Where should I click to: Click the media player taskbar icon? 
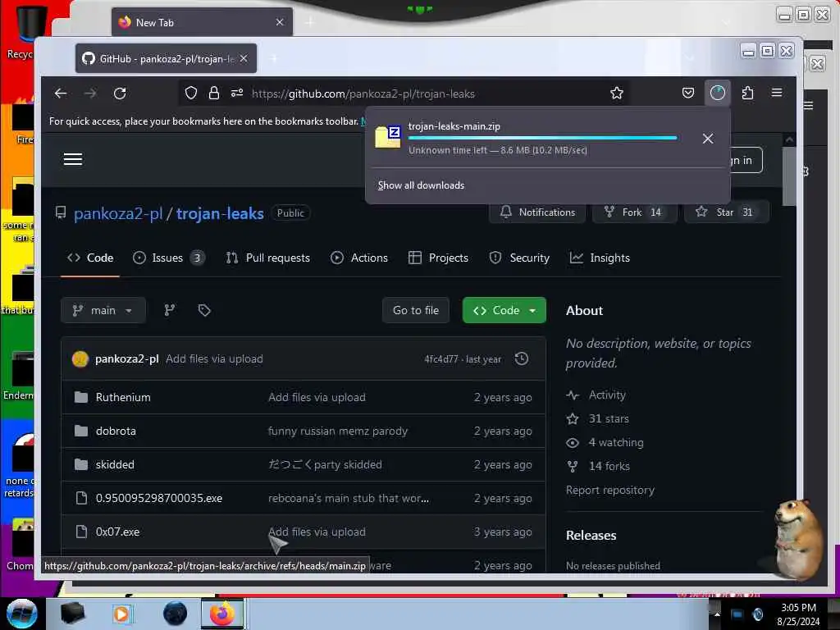click(121, 614)
